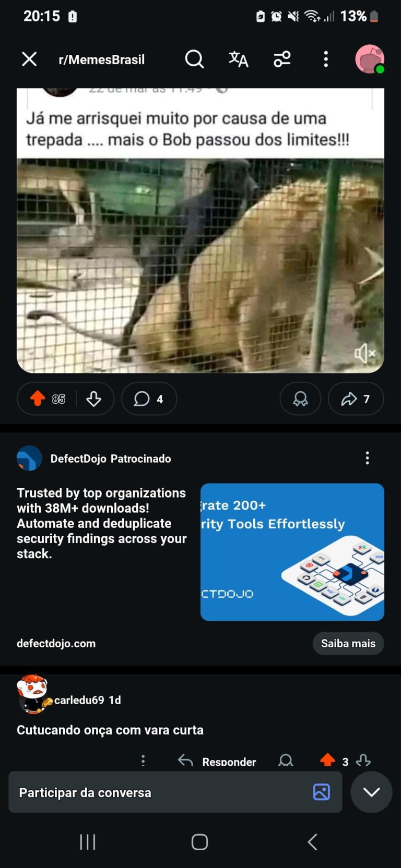Viewport: 401px width, 868px height.
Task: Downvote the Bob meme post
Action: 94,399
